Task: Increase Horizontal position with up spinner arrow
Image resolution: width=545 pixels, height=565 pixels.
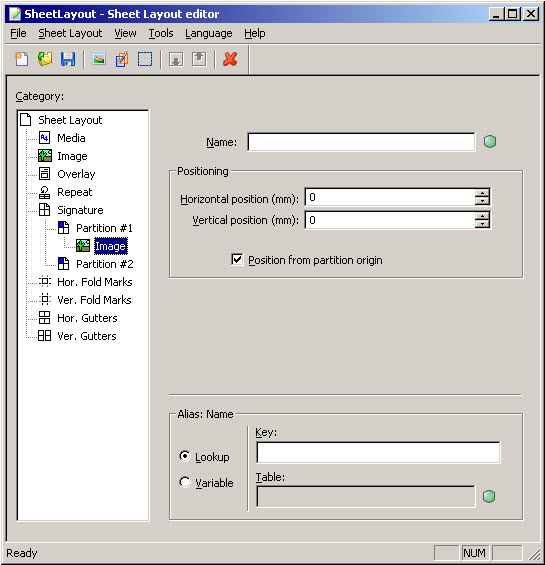Action: 482,193
